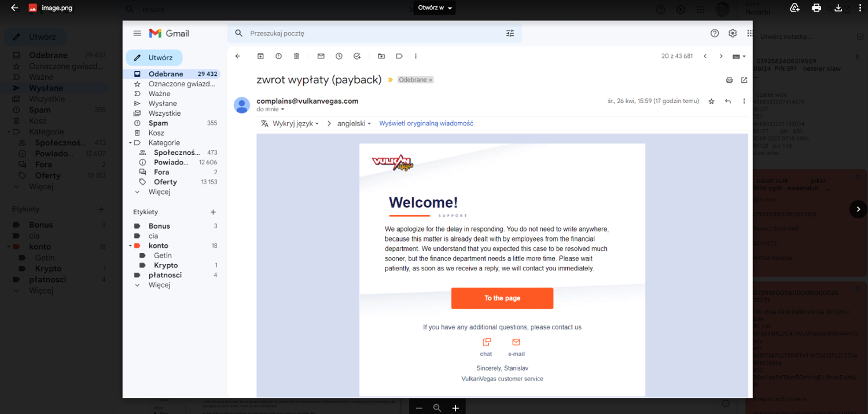Image resolution: width=868 pixels, height=414 pixels.
Task: Click the orange "To the page" button
Action: click(502, 298)
